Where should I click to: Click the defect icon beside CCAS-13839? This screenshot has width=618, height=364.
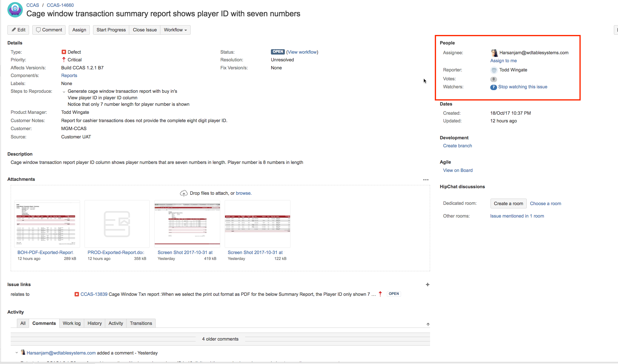(77, 294)
